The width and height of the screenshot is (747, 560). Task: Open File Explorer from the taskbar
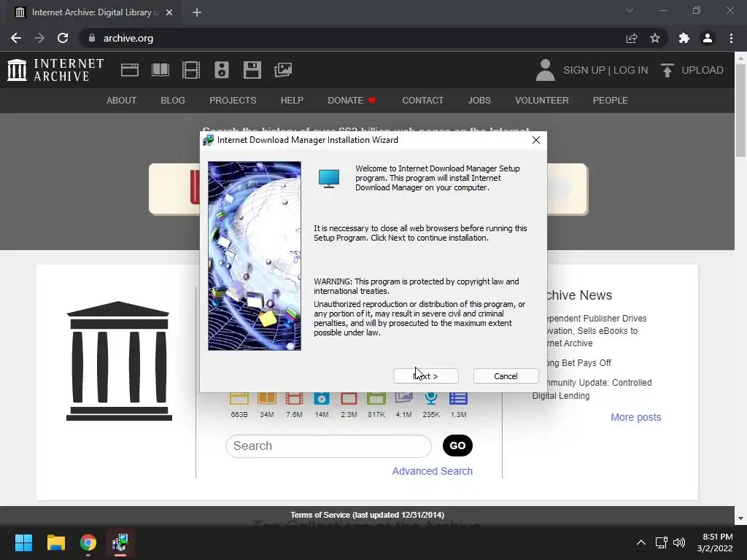point(55,542)
